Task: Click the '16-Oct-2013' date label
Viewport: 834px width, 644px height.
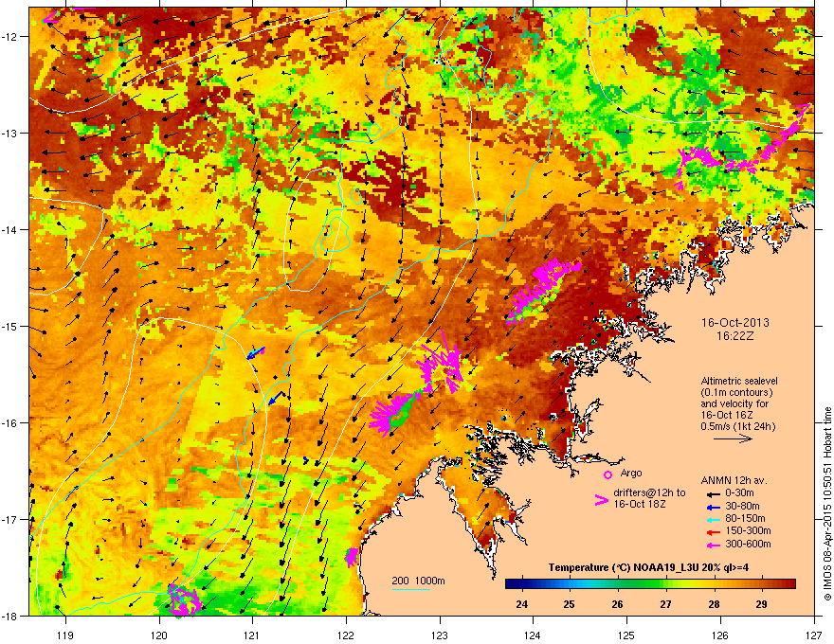Action: tap(734, 323)
